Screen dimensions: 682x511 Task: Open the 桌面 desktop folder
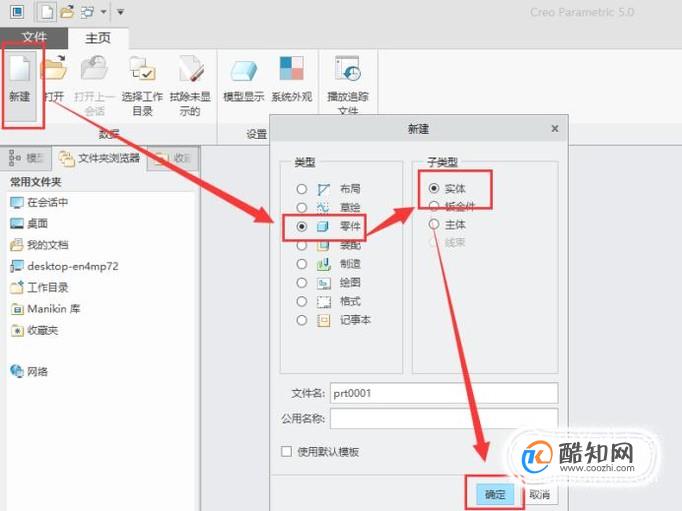(x=29, y=224)
